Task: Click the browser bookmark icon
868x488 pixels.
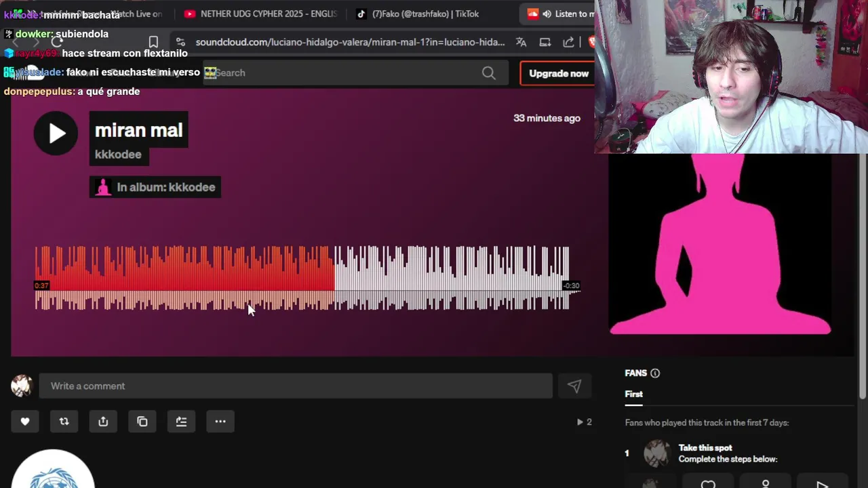Action: 153,42
